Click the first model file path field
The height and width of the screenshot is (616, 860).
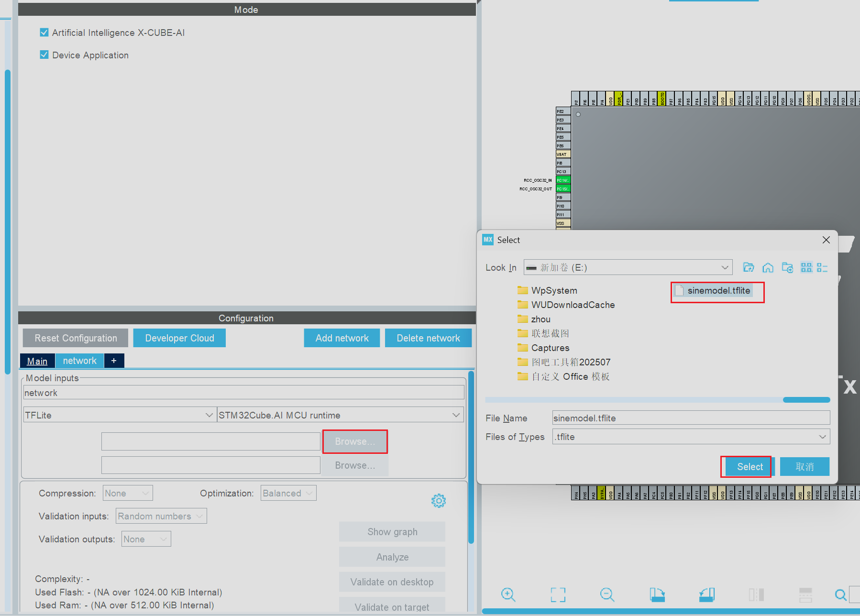click(211, 441)
